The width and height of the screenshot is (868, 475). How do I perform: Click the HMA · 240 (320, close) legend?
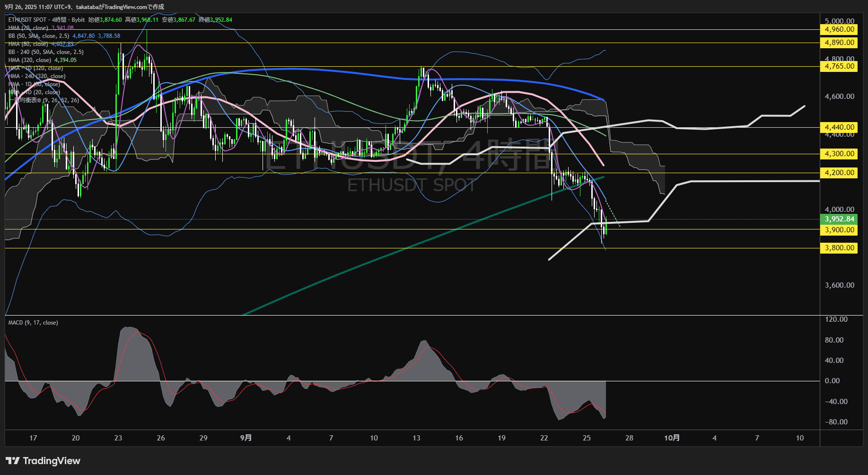(x=37, y=76)
